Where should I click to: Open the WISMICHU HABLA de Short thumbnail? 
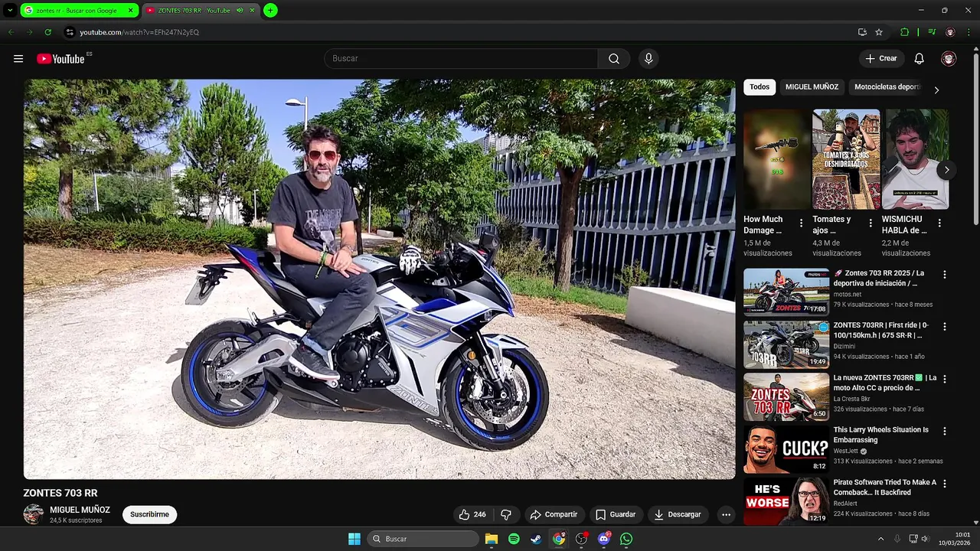(915, 159)
